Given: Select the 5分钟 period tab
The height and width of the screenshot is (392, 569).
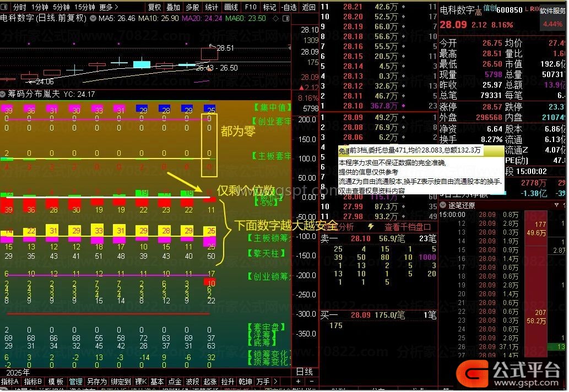Looking at the screenshot, I should tap(61, 7).
